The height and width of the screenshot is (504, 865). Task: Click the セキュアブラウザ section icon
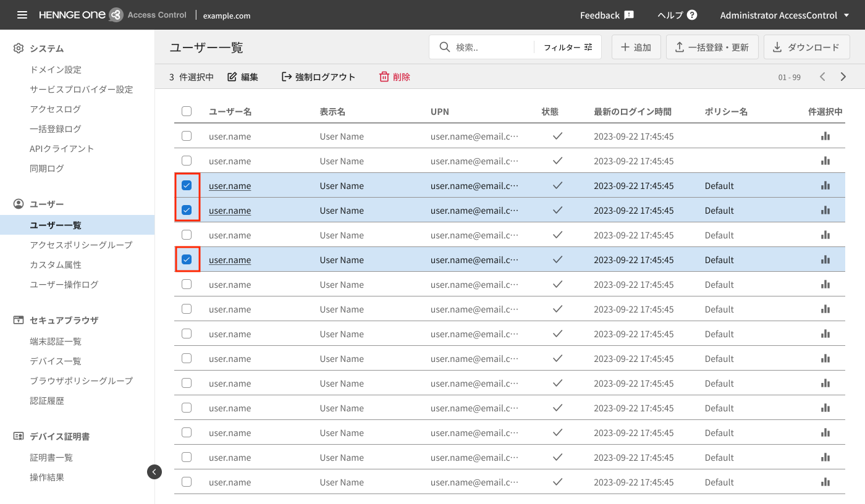[x=19, y=320]
